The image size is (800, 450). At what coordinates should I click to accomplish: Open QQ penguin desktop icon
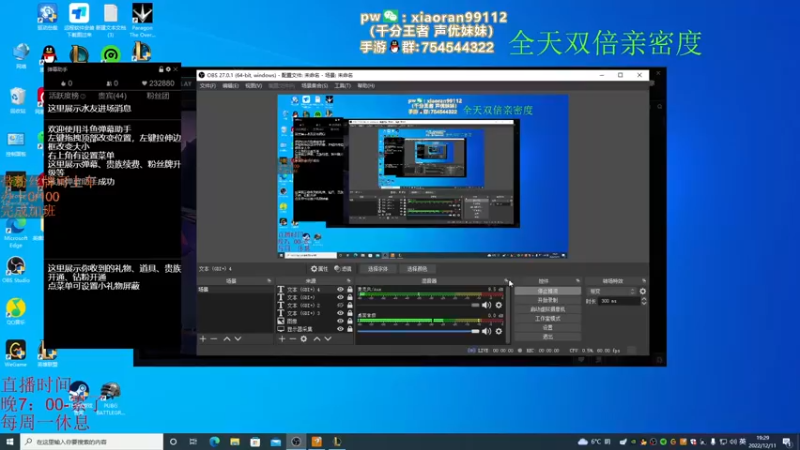tap(49, 55)
